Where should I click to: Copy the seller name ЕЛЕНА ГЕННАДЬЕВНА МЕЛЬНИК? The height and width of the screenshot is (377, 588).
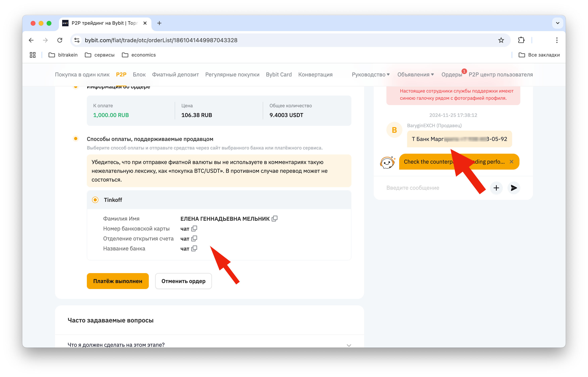tap(274, 218)
